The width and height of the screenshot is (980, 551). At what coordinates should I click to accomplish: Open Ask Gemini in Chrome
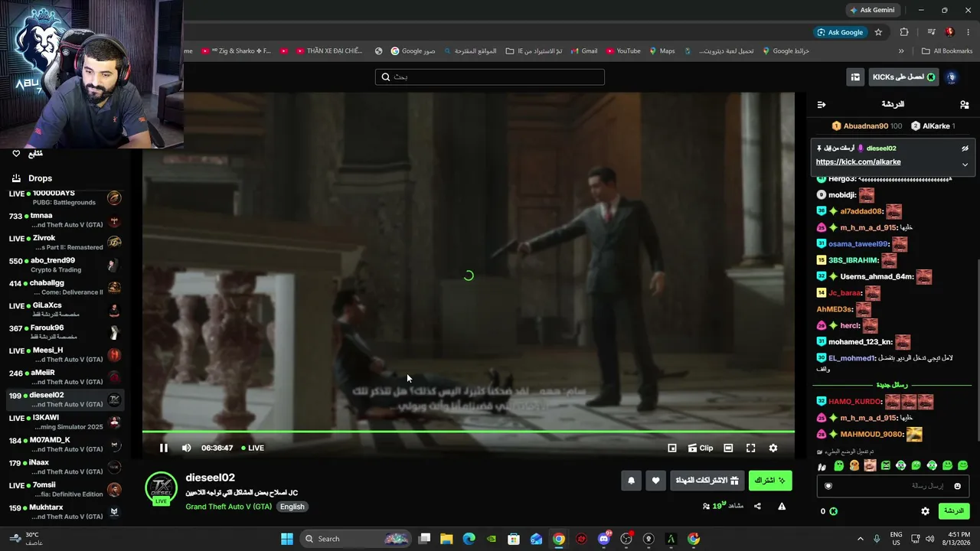(x=872, y=10)
